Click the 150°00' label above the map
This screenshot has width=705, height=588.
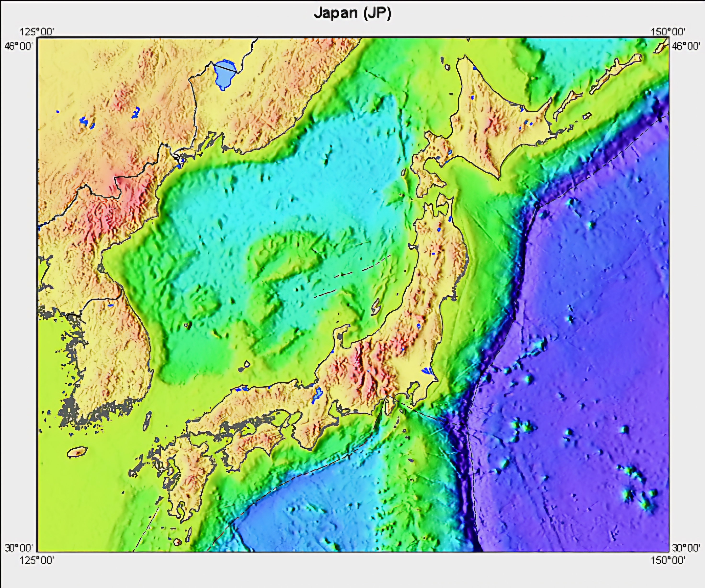[668, 32]
